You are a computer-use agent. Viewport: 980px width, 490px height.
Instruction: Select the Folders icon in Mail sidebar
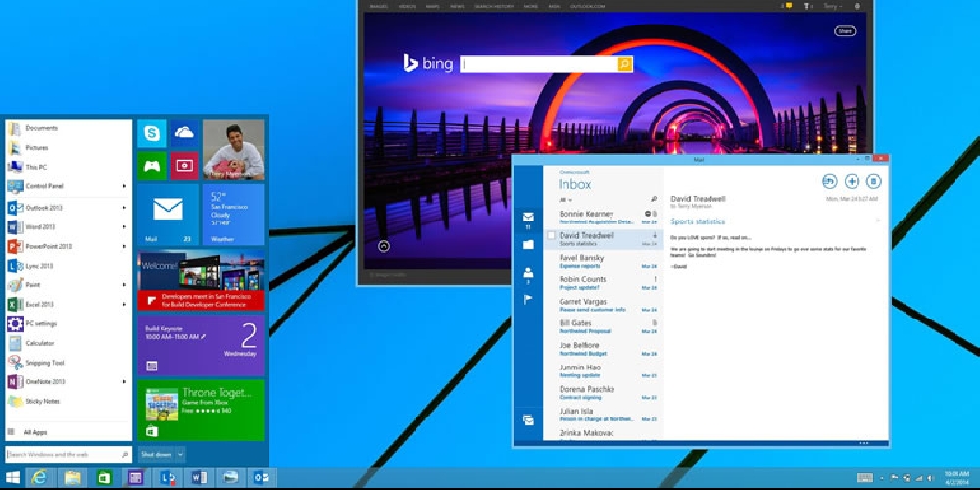click(529, 244)
